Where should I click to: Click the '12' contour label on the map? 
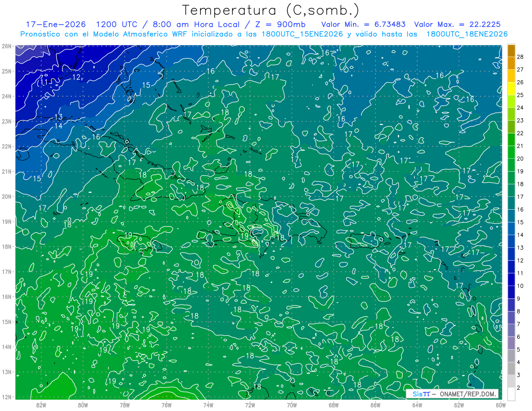tap(76, 77)
